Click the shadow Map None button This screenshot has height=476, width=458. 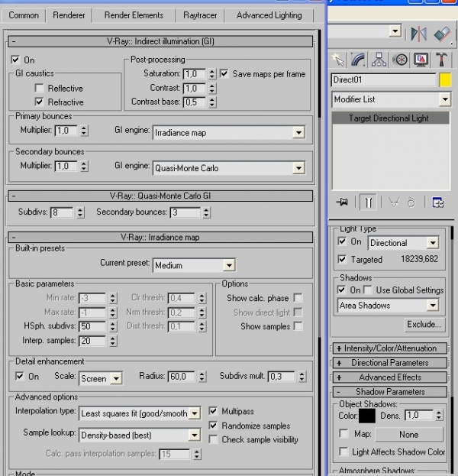tap(409, 435)
